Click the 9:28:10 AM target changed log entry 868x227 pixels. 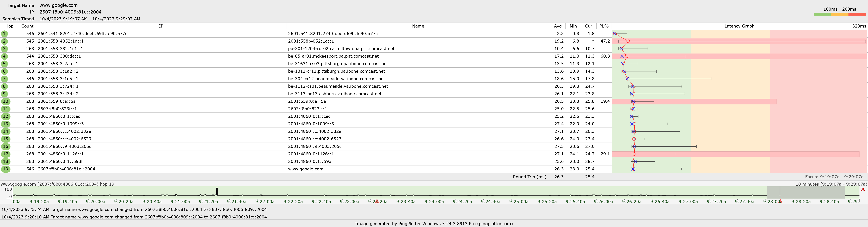pos(134,217)
